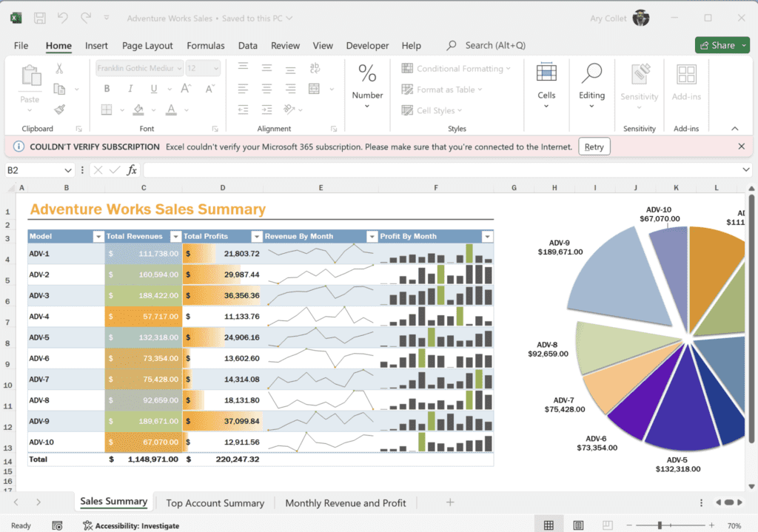This screenshot has width=758, height=532.
Task: Switch to Page Layout view in status bar
Action: tap(577, 525)
